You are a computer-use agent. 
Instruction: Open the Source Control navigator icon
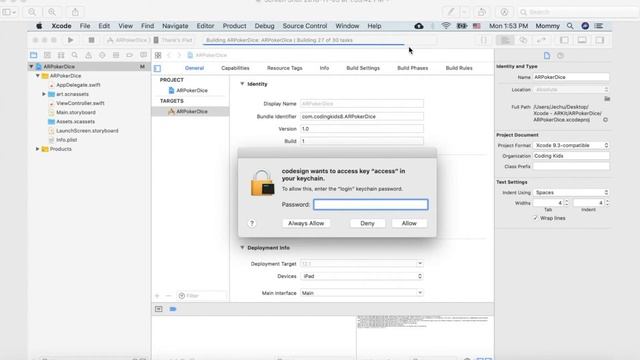click(47, 55)
